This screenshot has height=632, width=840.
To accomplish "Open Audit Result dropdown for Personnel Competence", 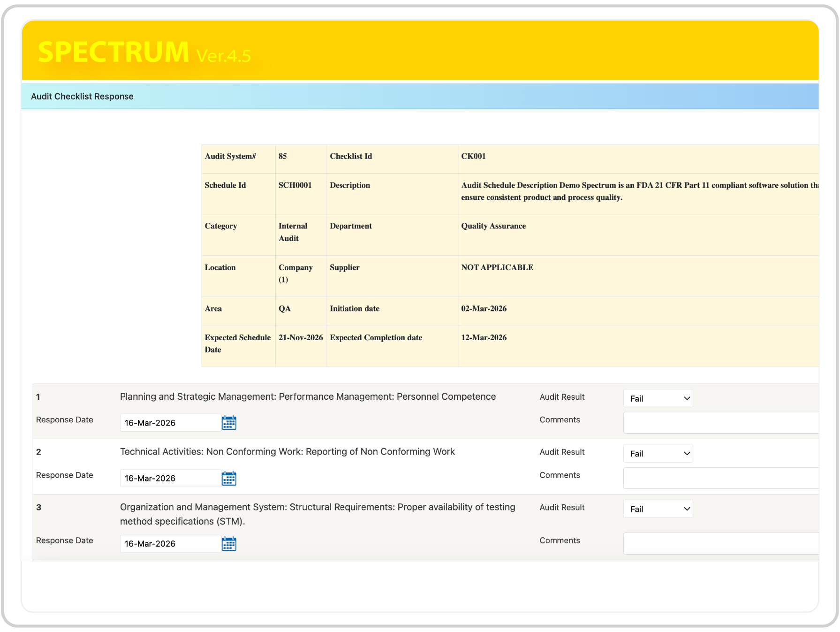I will pos(658,398).
